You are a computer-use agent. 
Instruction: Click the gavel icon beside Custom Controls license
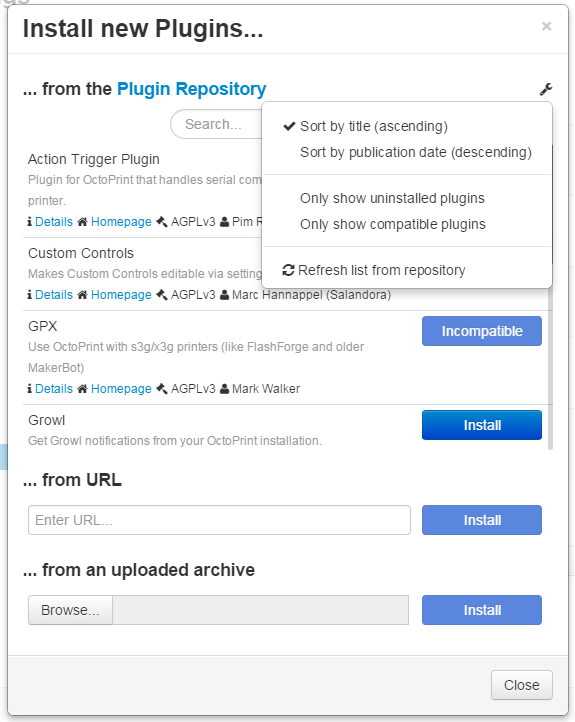click(162, 295)
